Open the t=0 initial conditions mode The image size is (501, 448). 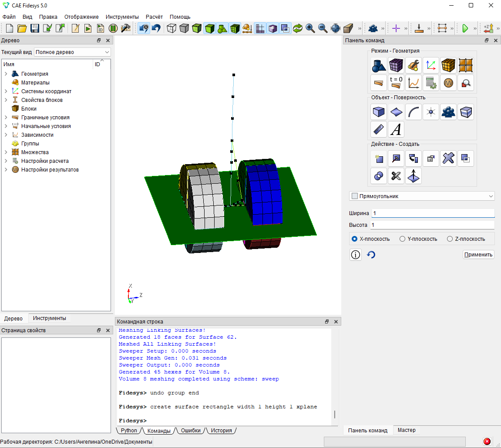396,83
